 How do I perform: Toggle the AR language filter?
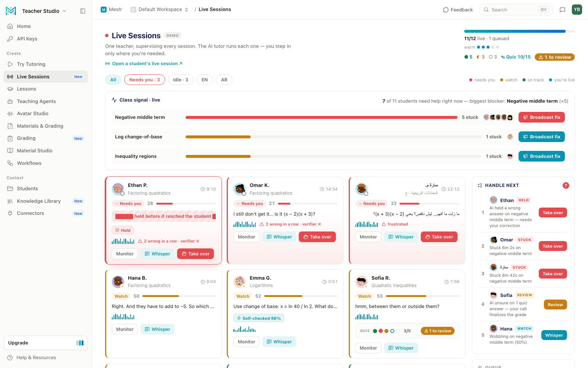click(x=224, y=79)
